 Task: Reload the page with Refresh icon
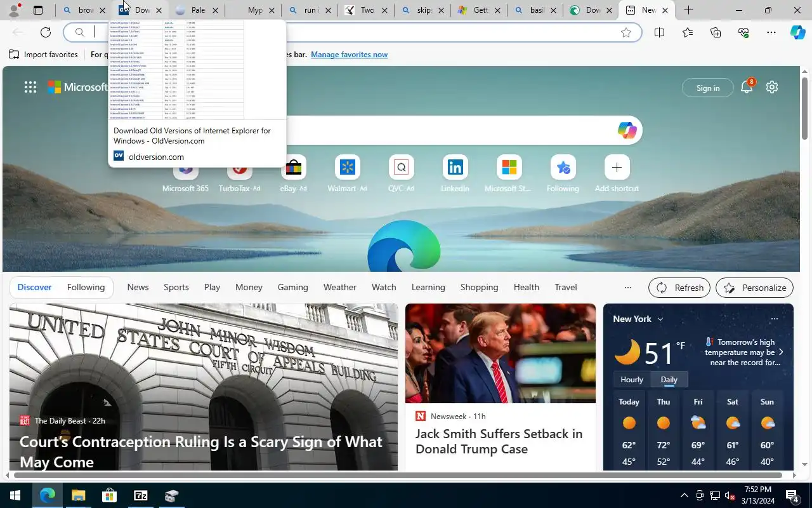(x=46, y=32)
